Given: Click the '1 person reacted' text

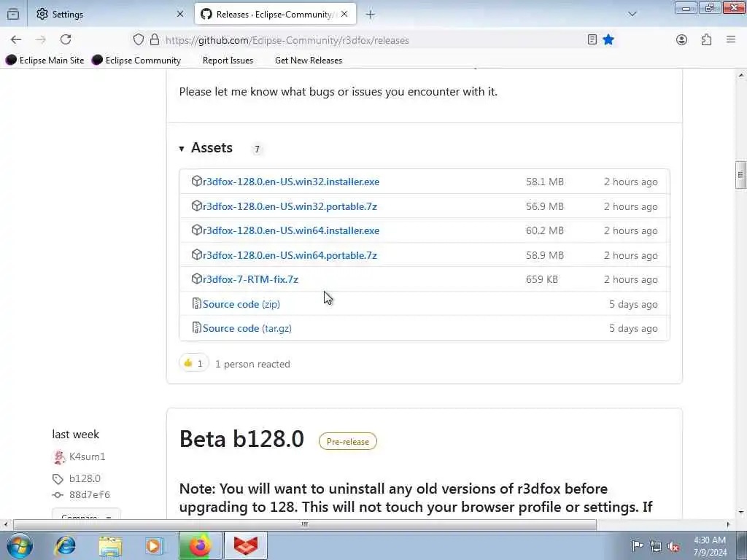Looking at the screenshot, I should click(252, 365).
